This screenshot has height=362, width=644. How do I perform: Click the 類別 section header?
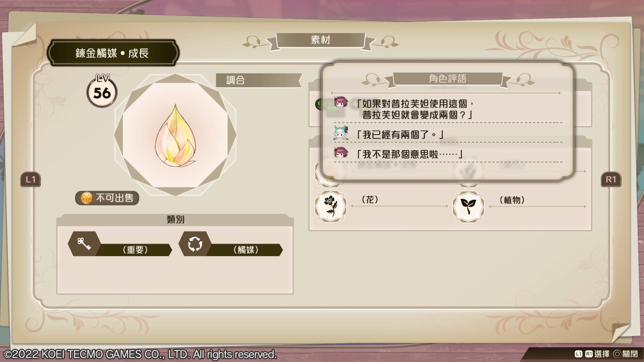pyautogui.click(x=175, y=220)
